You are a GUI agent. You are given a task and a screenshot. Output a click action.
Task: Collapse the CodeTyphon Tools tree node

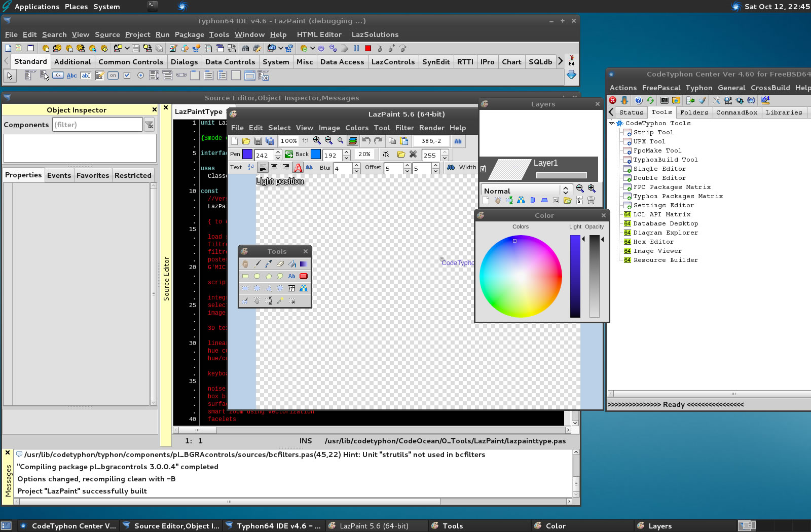612,123
